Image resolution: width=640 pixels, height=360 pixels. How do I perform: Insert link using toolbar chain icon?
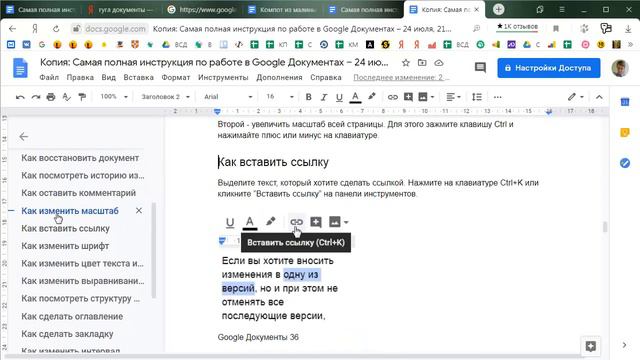tap(393, 97)
